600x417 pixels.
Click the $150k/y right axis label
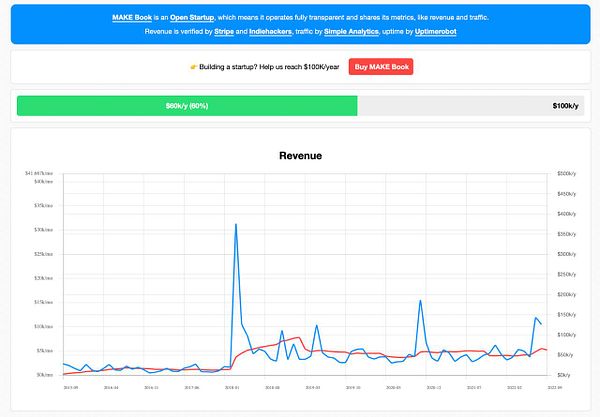click(x=567, y=314)
